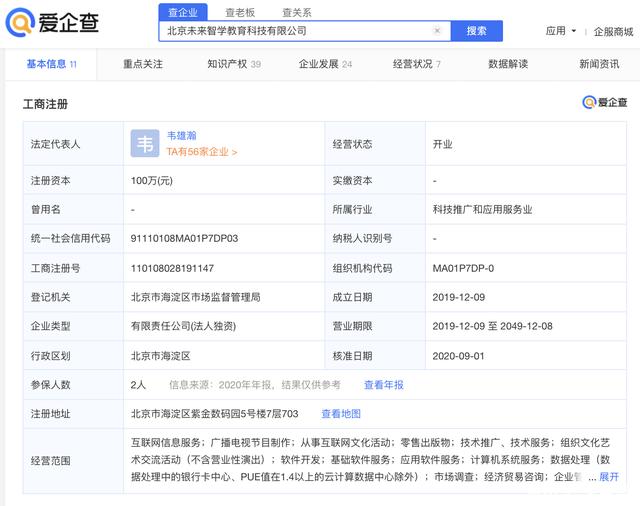640x506 pixels.
Task: Select organization code MA01P7DP-0
Action: click(463, 268)
